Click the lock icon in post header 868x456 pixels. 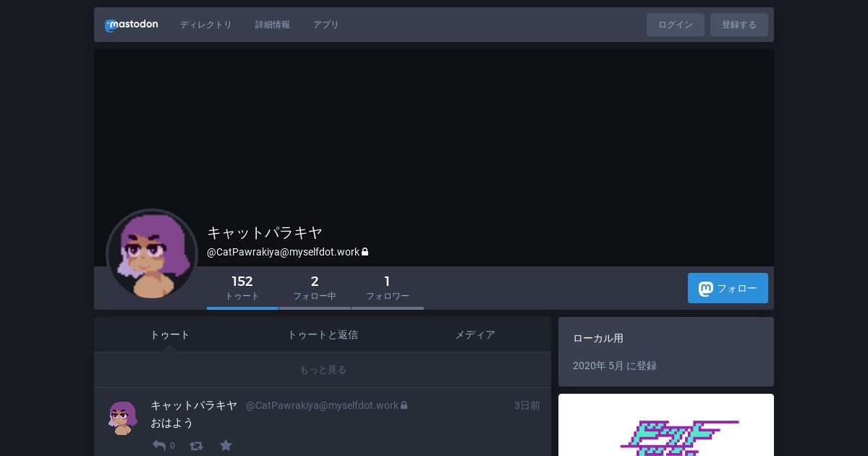[x=404, y=405]
